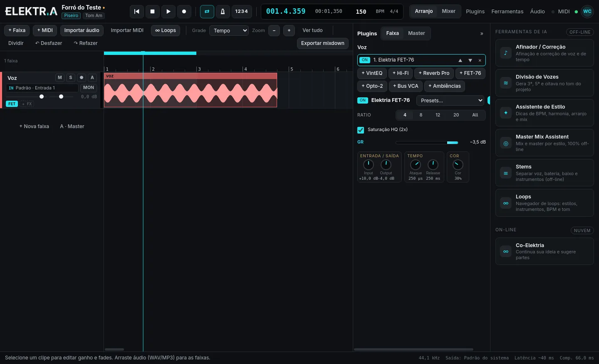599x364 pixels.
Task: Select the Master plugins tab
Action: (416, 33)
